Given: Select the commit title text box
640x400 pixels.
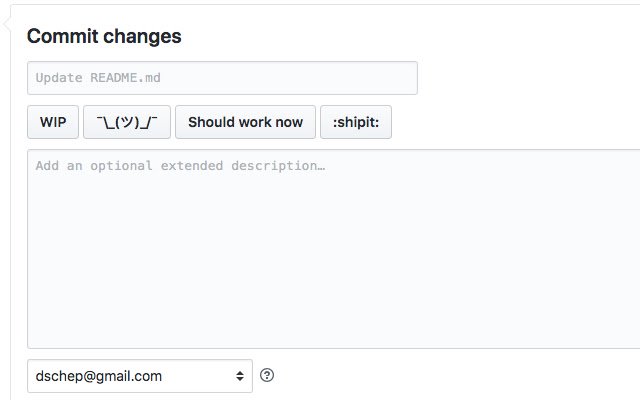Looking at the screenshot, I should click(x=222, y=78).
